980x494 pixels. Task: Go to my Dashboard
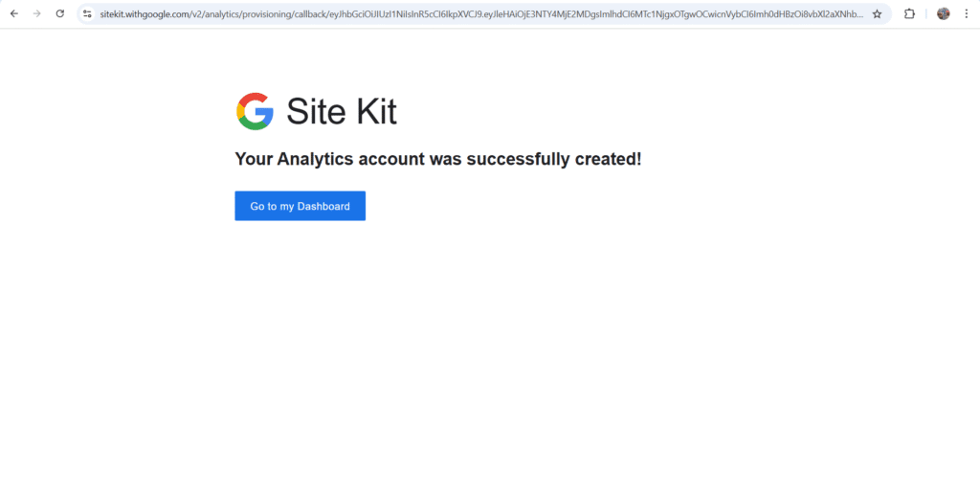pos(300,206)
